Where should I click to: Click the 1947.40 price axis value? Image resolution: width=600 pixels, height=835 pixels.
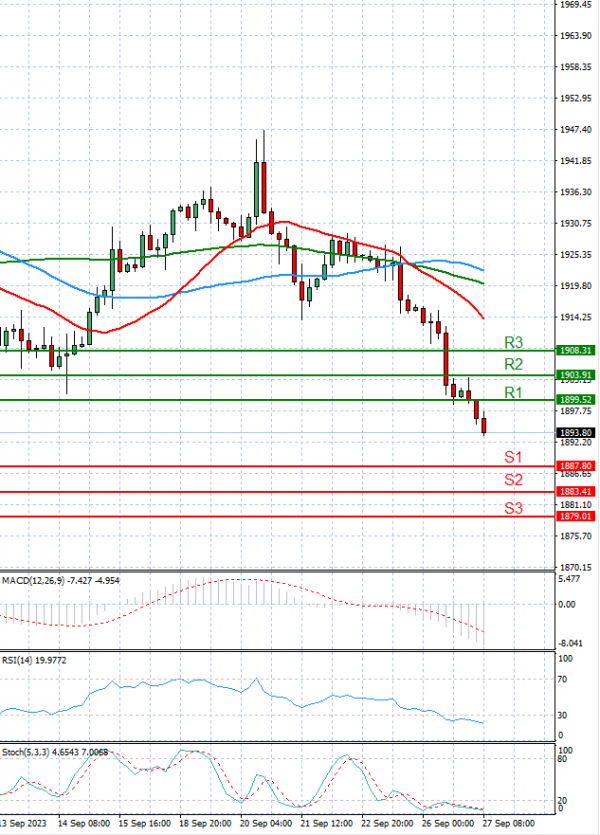click(x=576, y=129)
